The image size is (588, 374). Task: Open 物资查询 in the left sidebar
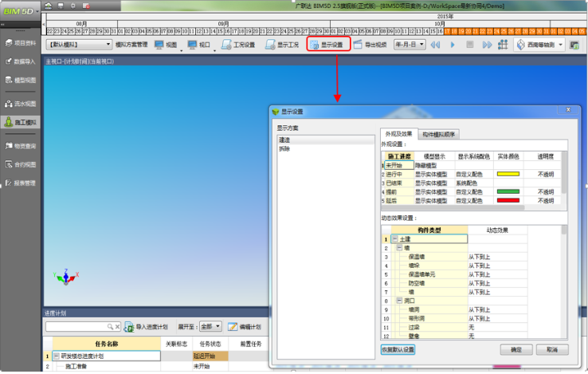point(21,146)
